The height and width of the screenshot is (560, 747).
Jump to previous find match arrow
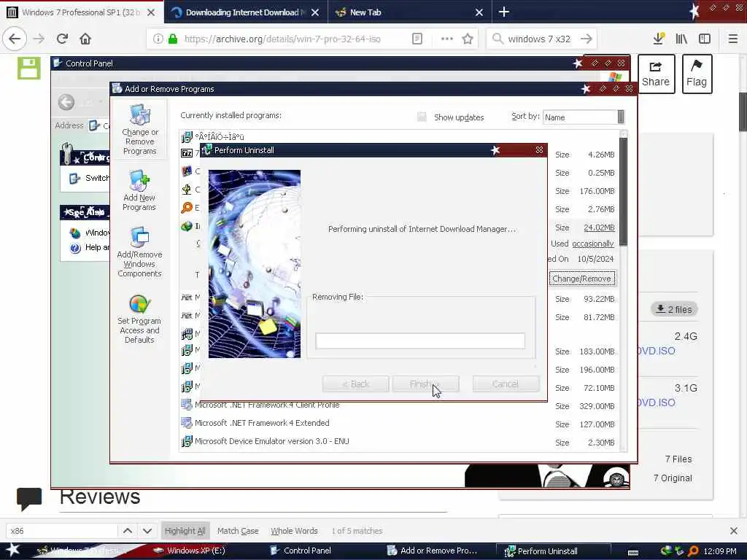tap(128, 531)
